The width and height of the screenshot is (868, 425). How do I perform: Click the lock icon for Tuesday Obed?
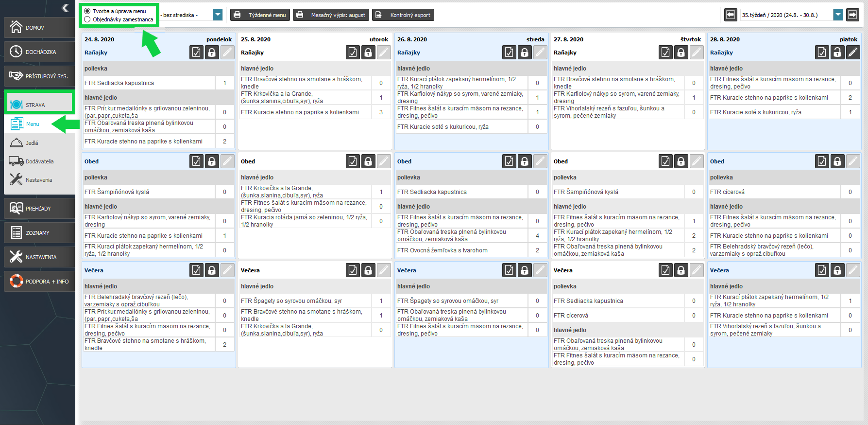click(x=368, y=161)
